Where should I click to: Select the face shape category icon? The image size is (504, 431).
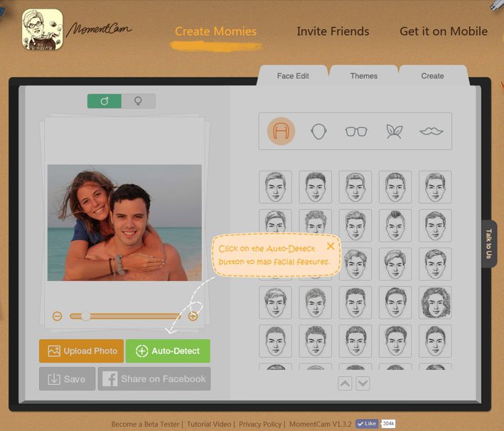click(x=318, y=132)
